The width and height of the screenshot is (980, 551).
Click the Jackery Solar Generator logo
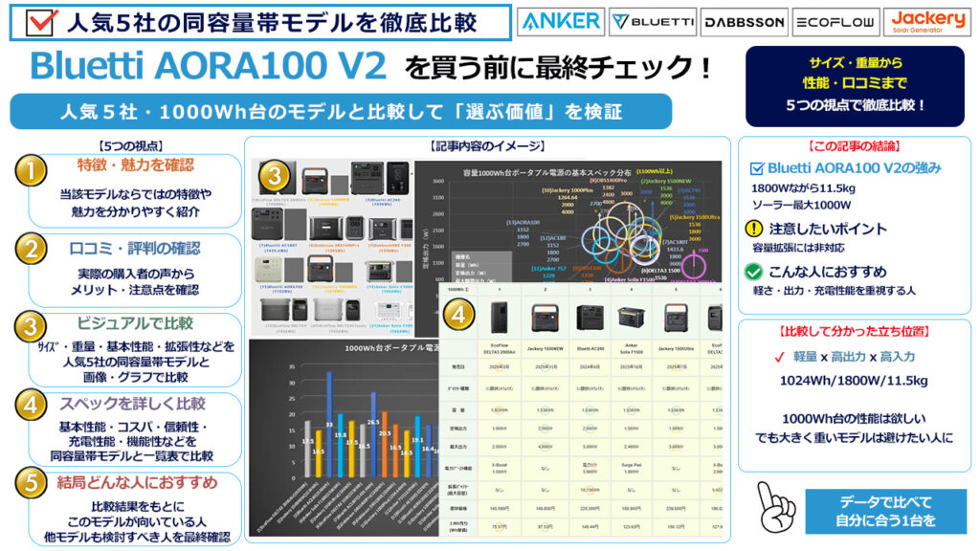pos(927,22)
